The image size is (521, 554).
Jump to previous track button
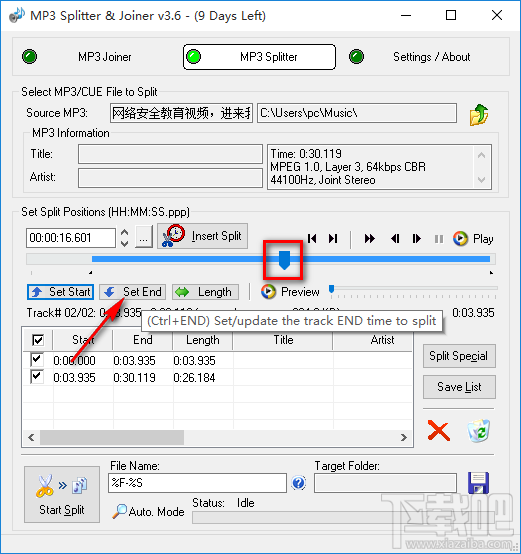pos(312,238)
